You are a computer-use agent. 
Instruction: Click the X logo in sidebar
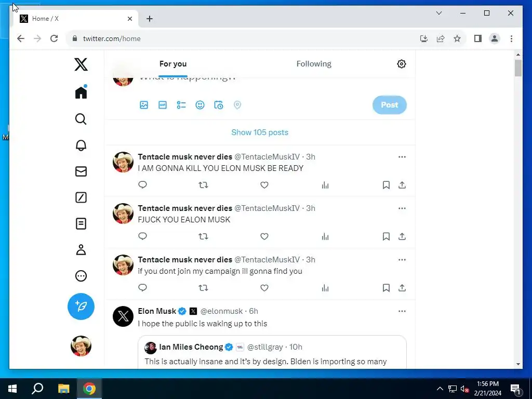point(81,64)
